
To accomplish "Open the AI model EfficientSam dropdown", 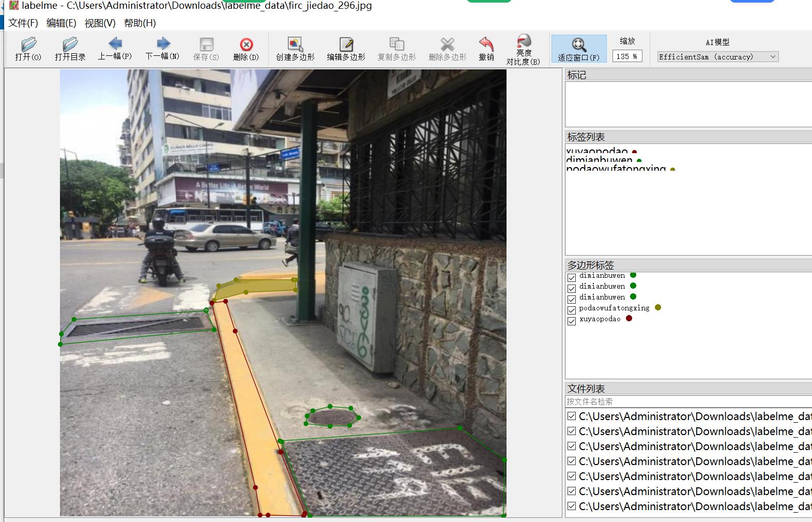I will [717, 57].
